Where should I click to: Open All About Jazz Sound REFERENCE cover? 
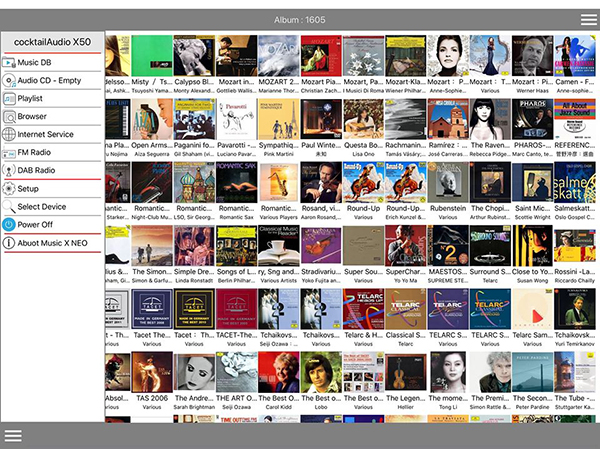coord(574,119)
